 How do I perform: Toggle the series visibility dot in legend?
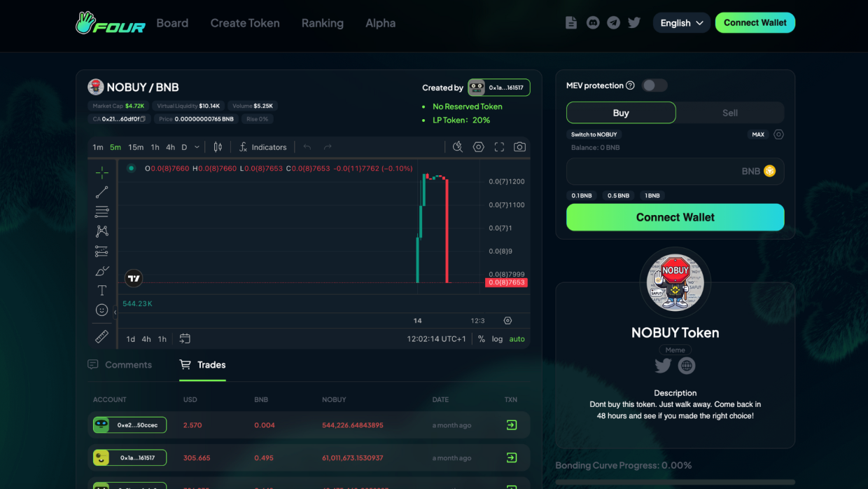point(131,168)
